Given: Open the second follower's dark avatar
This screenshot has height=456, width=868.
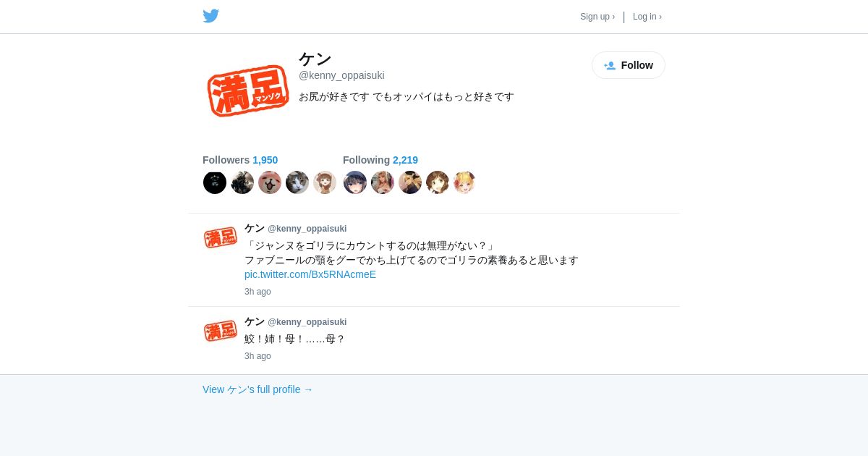Looking at the screenshot, I should tap(242, 182).
